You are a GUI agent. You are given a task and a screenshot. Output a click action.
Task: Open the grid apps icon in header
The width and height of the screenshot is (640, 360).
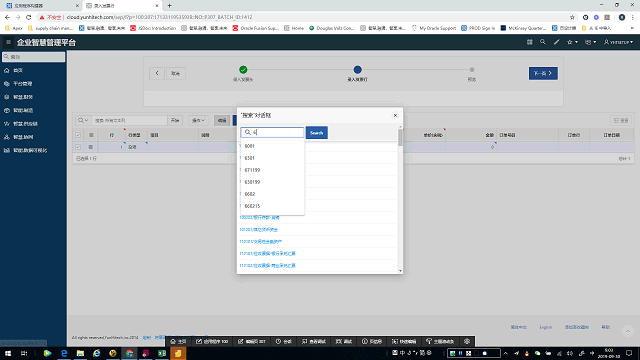(x=529, y=42)
